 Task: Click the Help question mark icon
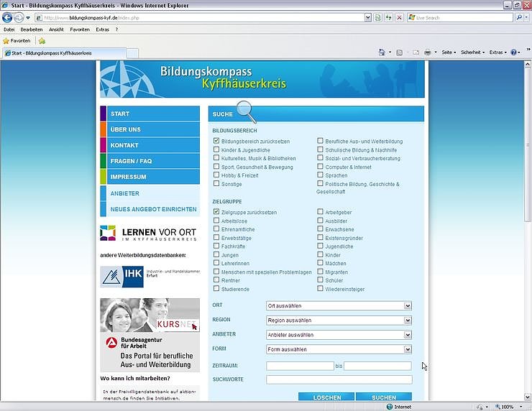point(515,52)
